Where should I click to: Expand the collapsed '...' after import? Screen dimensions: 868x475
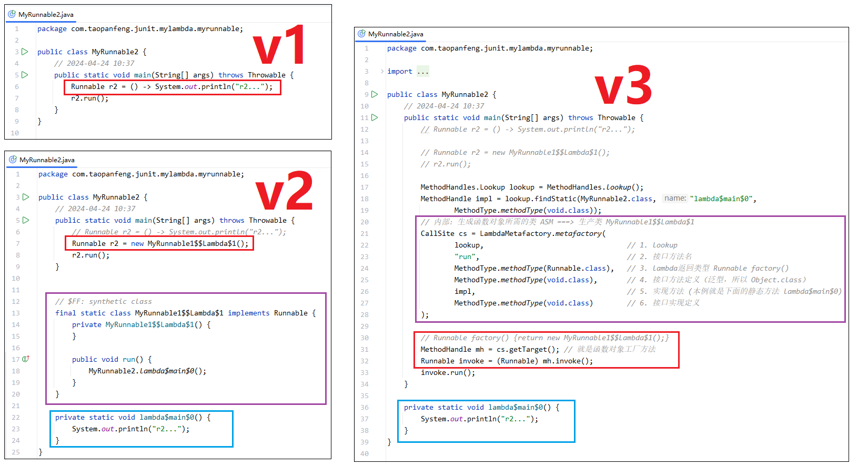pyautogui.click(x=423, y=72)
